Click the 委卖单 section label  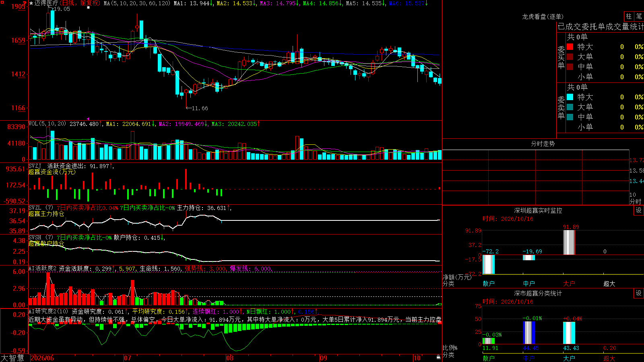pyautogui.click(x=561, y=107)
